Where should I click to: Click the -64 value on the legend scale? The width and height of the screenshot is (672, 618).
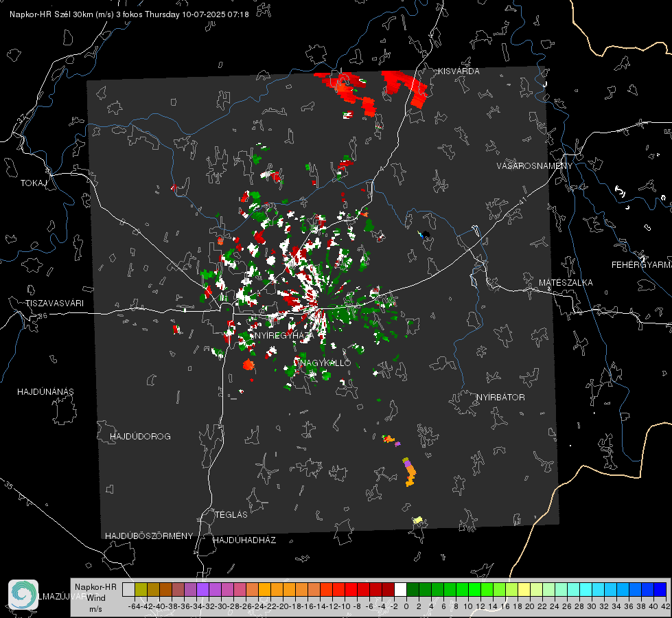click(x=135, y=606)
